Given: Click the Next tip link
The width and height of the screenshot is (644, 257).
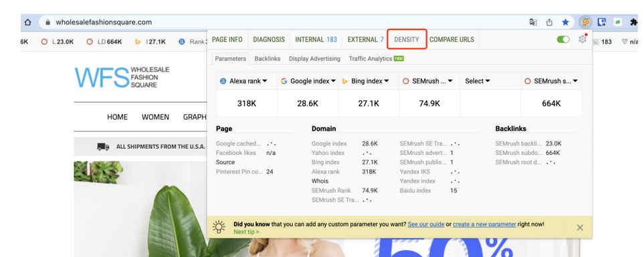Looking at the screenshot, I should [x=246, y=232].
